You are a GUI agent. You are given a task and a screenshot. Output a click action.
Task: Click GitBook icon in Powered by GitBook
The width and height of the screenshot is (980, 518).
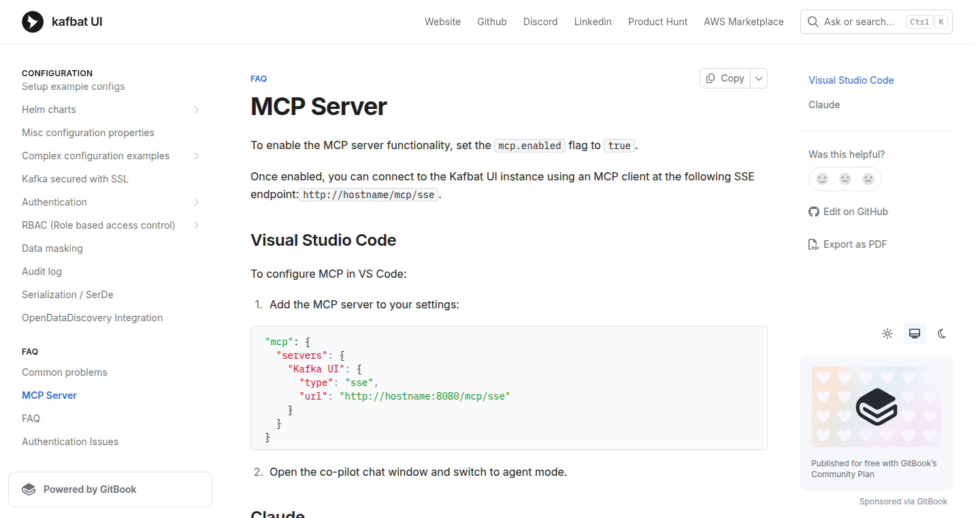29,489
